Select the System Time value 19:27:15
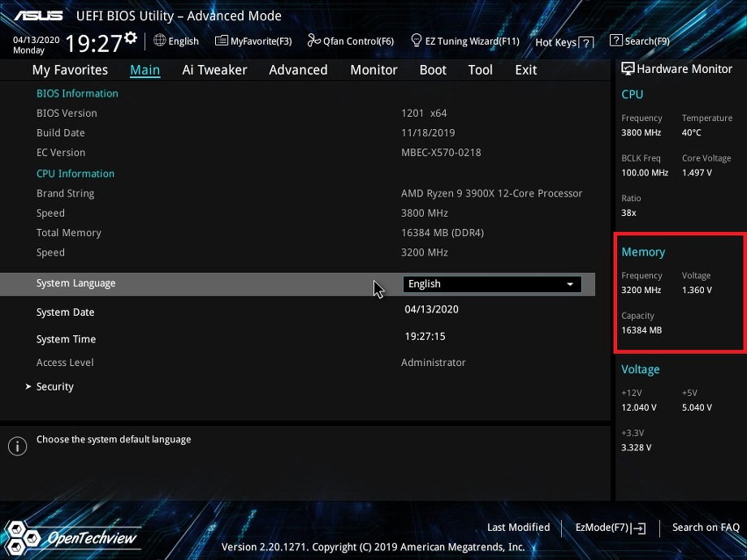 425,336
